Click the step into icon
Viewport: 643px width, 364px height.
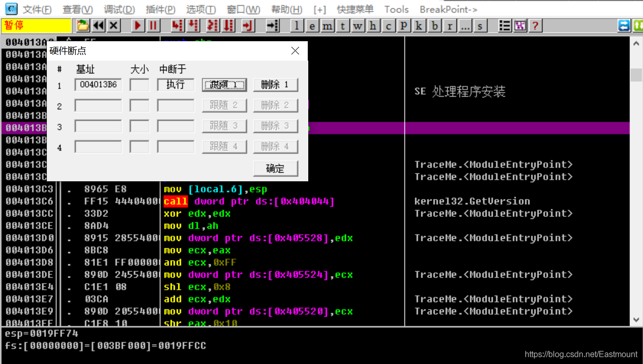[x=177, y=25]
